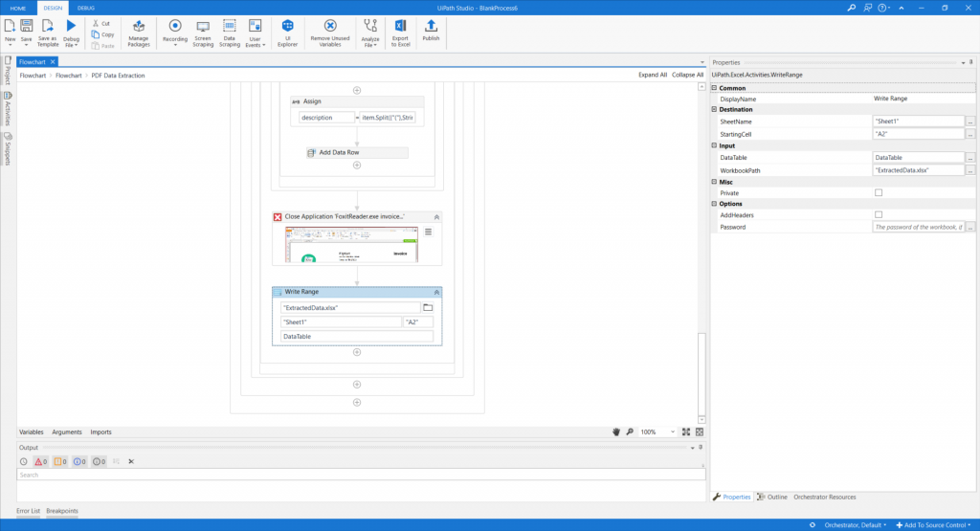Copy the selected activity

pyautogui.click(x=103, y=35)
